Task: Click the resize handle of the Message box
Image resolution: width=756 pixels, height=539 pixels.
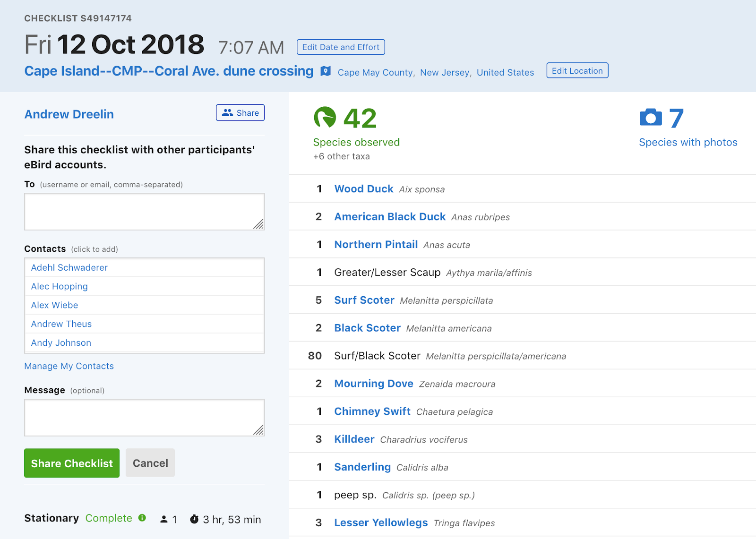Action: click(x=258, y=430)
